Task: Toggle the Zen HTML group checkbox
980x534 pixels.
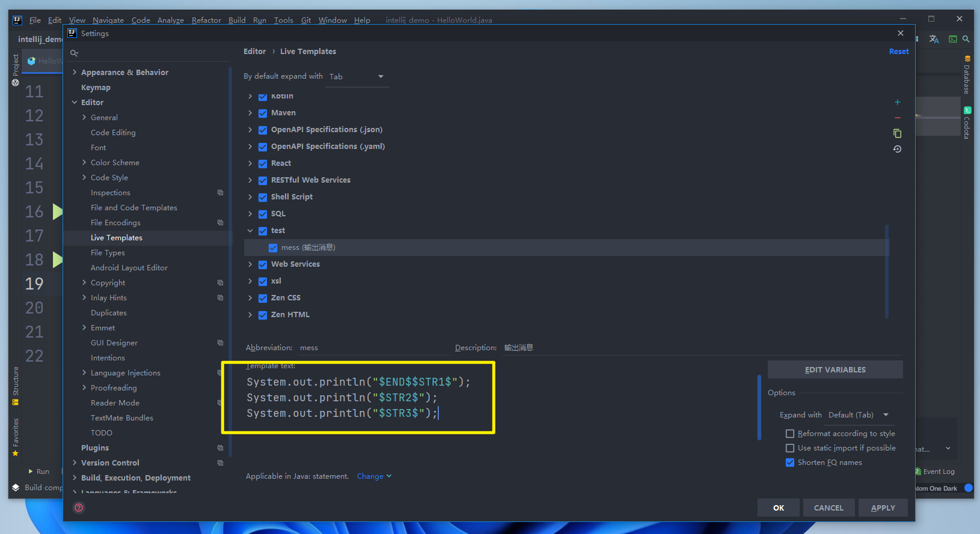Action: pos(263,315)
